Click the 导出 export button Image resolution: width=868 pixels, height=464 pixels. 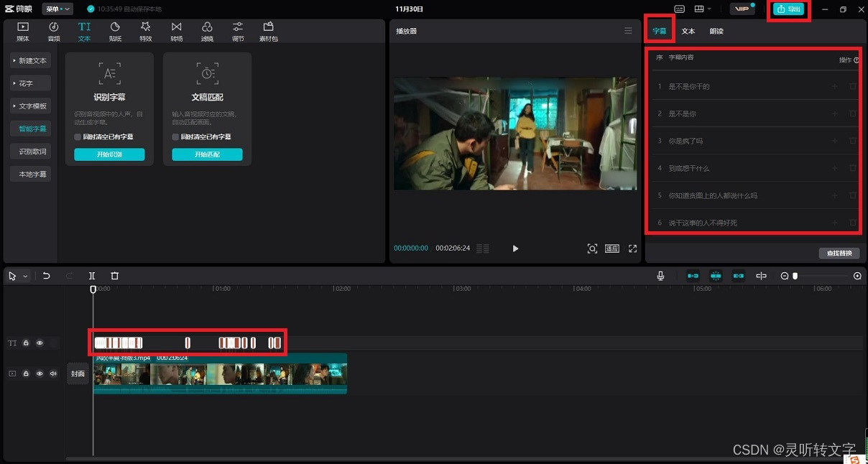[x=788, y=9]
